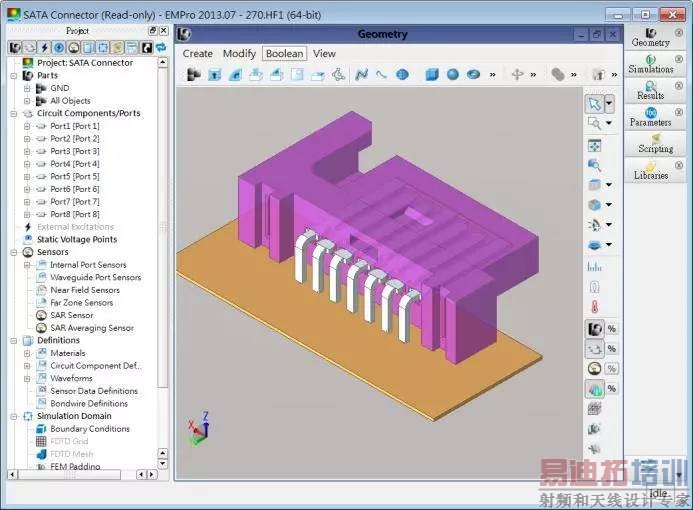Expand the Materials node
693x510 pixels.
pos(27,354)
